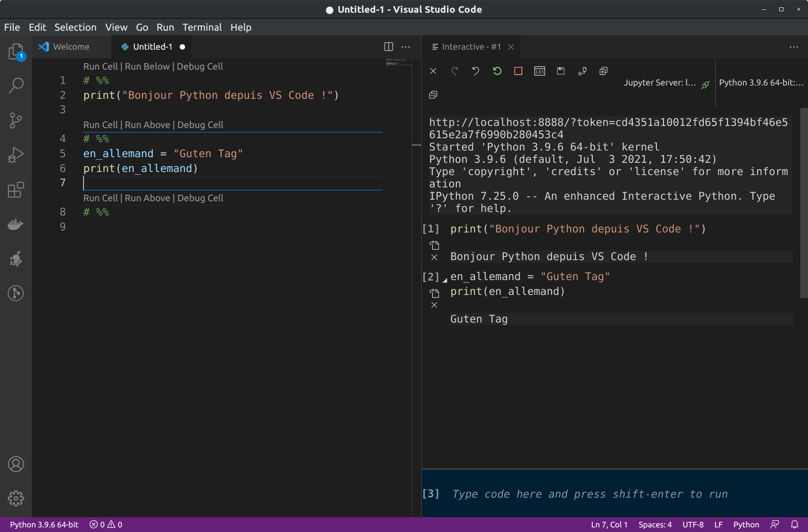
Task: Click the Interactive input box to type code
Action: click(x=615, y=494)
